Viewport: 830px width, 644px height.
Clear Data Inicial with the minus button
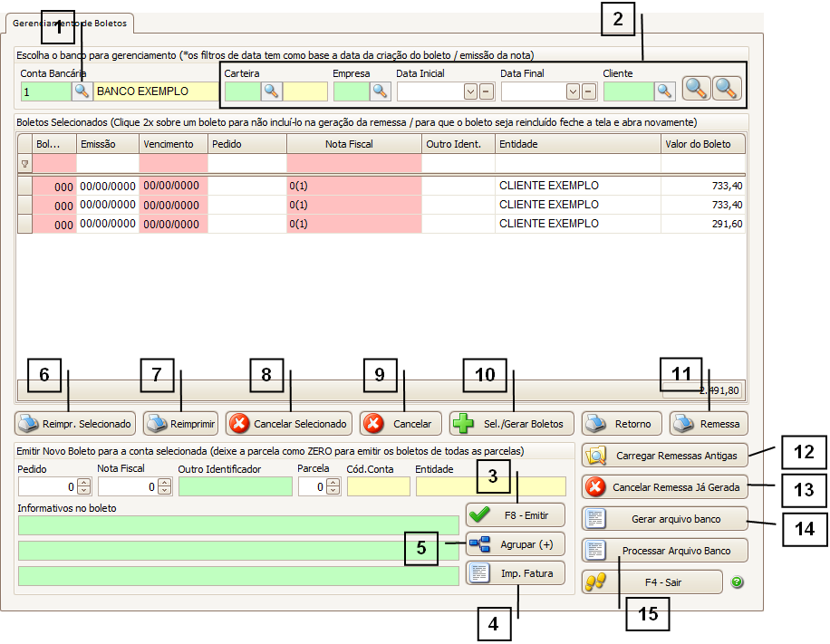(x=487, y=91)
